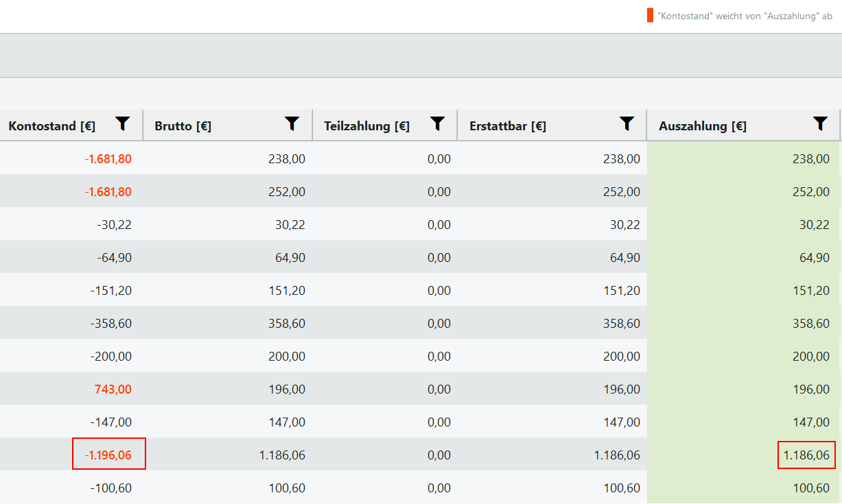This screenshot has height=504, width=842.
Task: Click the Auszahlung cell with 238,00
Action: [x=810, y=159]
